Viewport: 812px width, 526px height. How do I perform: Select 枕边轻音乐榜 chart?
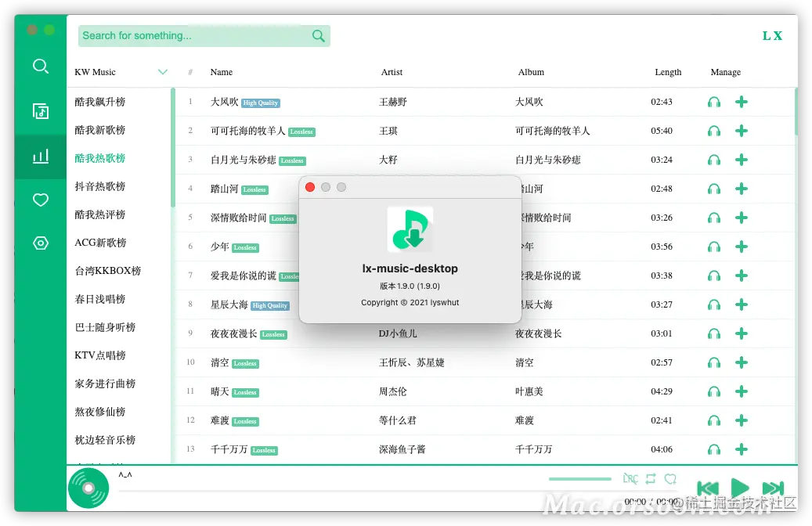click(105, 440)
